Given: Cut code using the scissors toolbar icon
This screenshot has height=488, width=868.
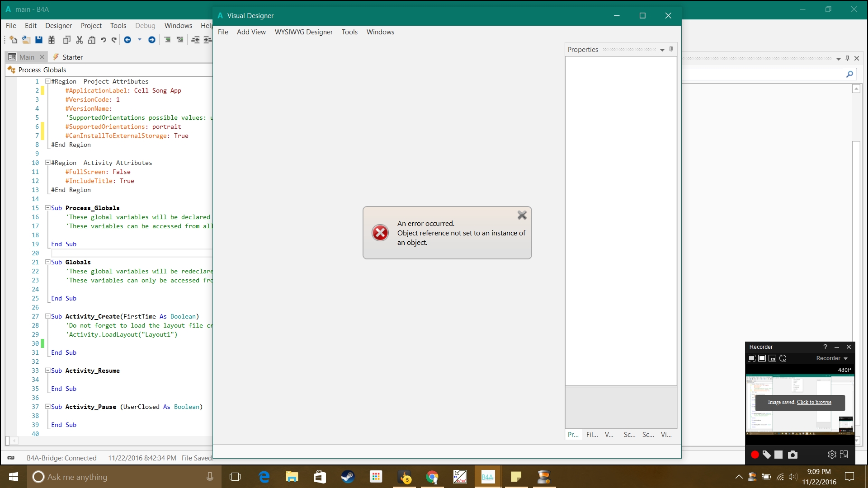Looking at the screenshot, I should point(79,40).
